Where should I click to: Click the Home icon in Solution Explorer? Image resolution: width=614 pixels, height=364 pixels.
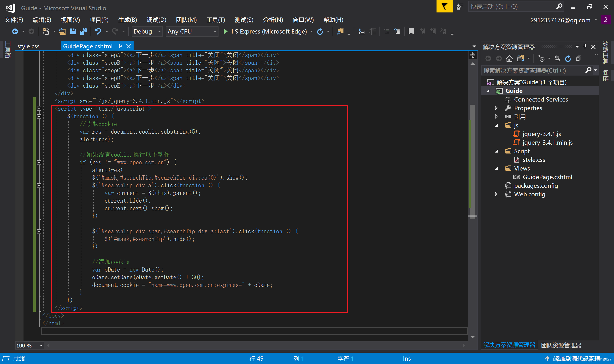509,58
